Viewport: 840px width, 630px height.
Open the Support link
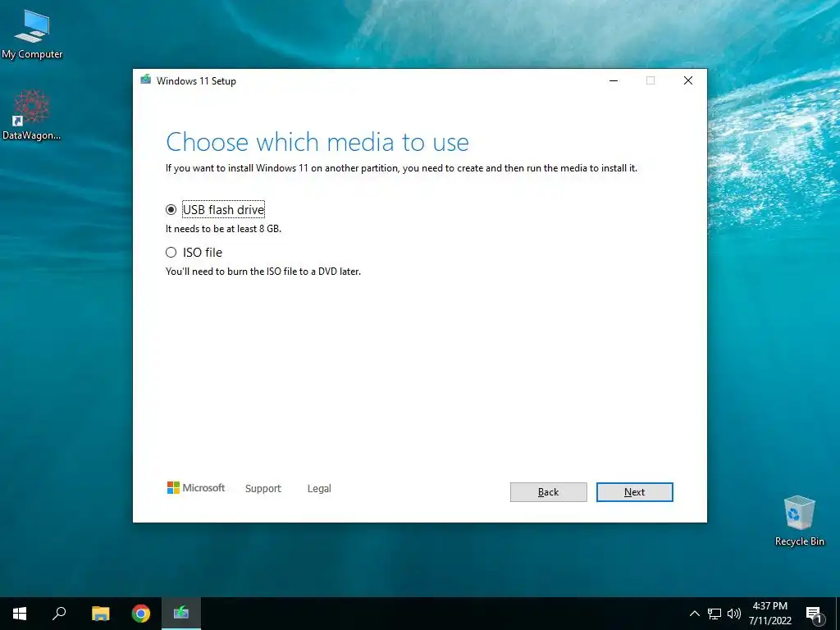[263, 488]
